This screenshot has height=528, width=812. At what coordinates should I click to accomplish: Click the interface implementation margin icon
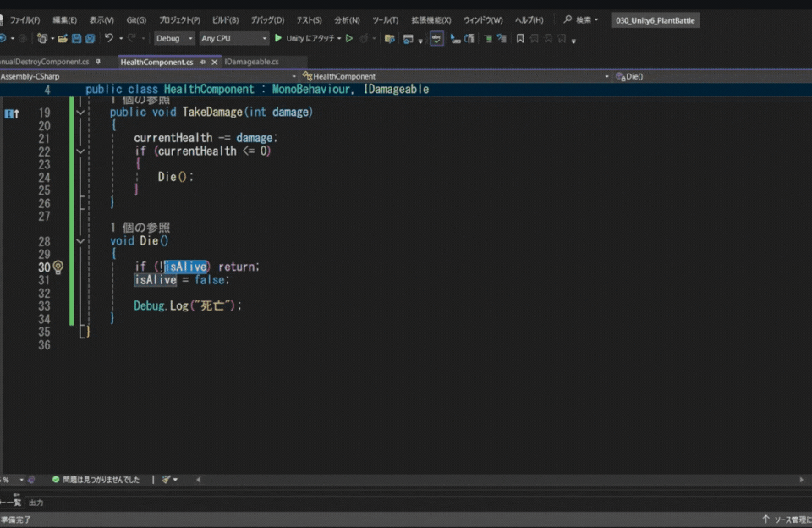pyautogui.click(x=11, y=113)
